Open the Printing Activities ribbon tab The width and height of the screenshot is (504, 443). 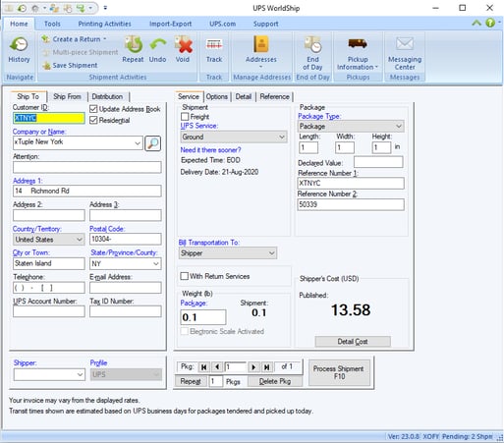[104, 24]
